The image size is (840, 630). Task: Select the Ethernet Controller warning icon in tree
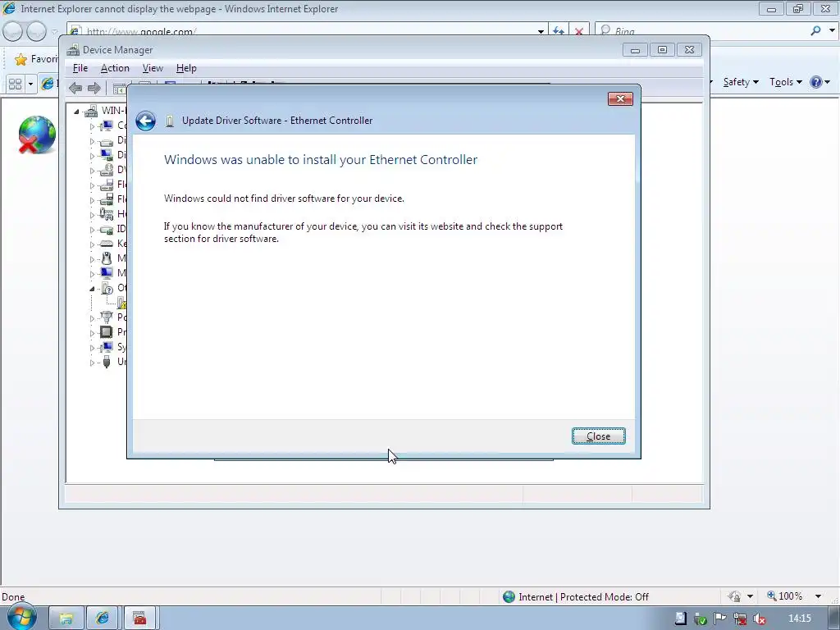pos(121,303)
